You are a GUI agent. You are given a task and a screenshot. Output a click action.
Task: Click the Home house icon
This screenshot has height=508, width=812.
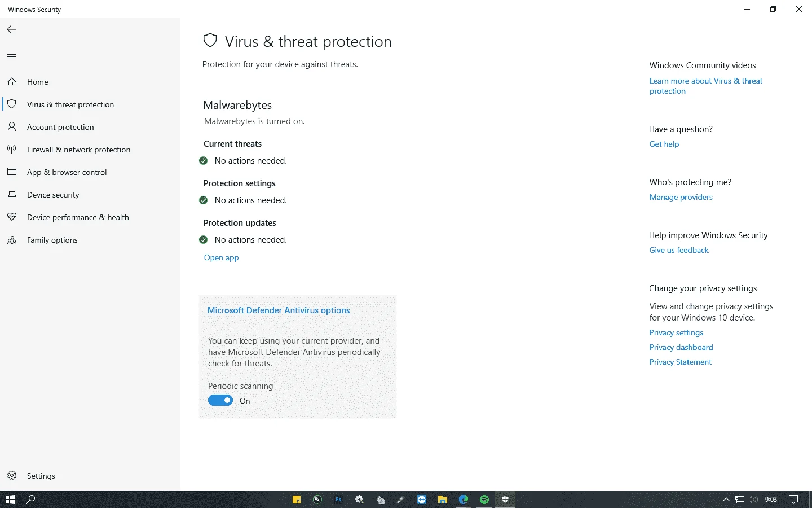(12, 82)
